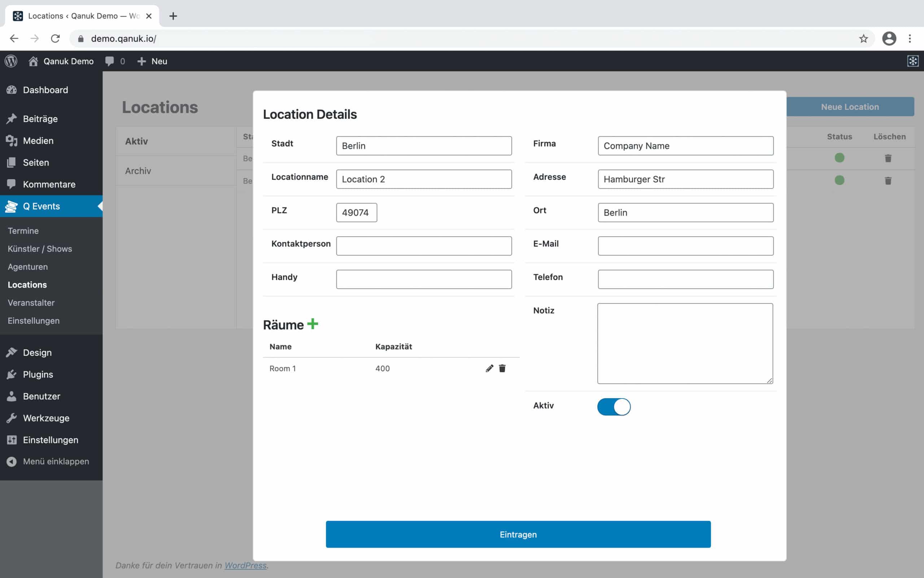The height and width of the screenshot is (578, 924).
Task: Go to Locations submenu item
Action: point(27,285)
